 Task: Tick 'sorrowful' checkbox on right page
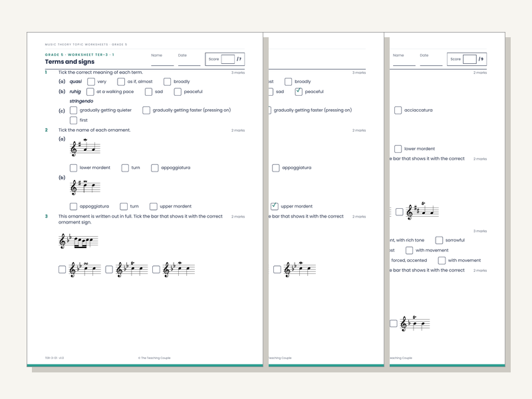click(x=439, y=241)
